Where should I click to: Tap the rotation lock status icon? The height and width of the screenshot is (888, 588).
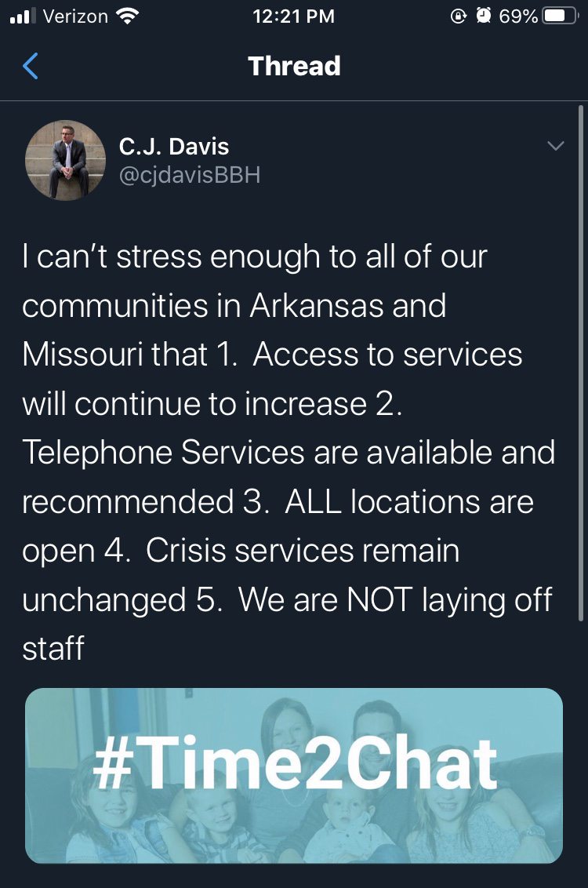point(458,16)
